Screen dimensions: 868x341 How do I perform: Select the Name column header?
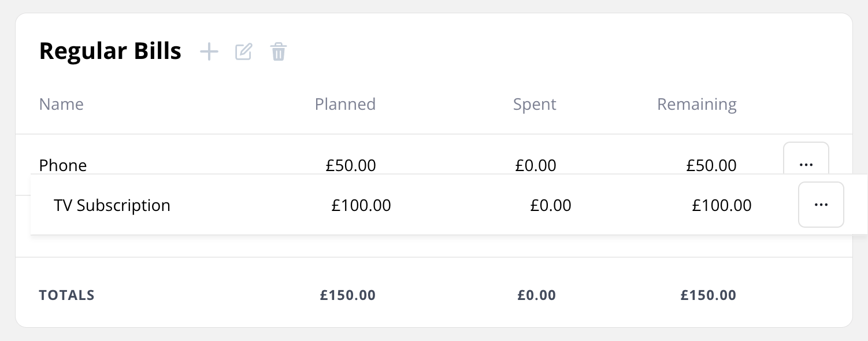(x=61, y=104)
